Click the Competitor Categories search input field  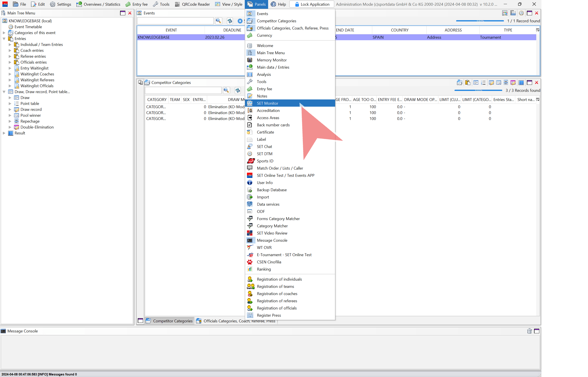click(x=183, y=90)
